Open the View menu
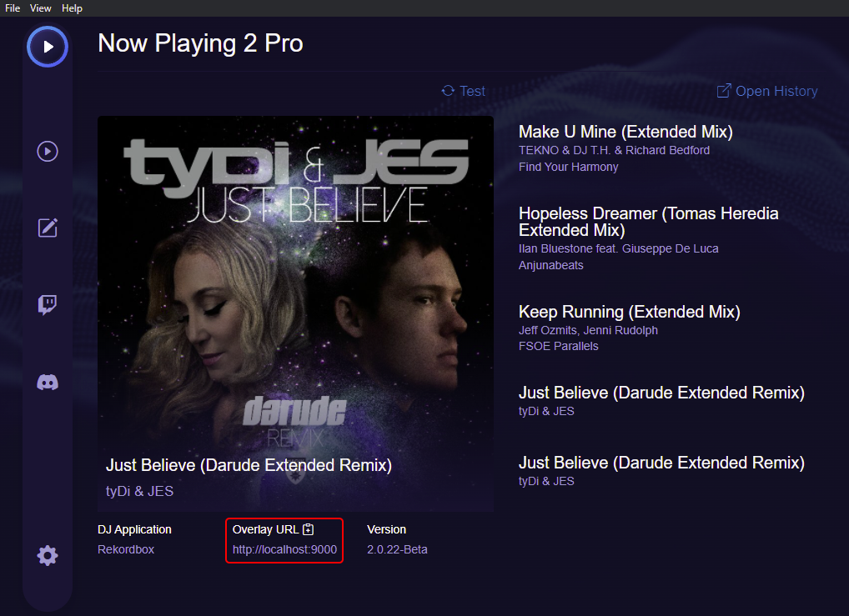Screen dimensions: 849x616 point(41,8)
